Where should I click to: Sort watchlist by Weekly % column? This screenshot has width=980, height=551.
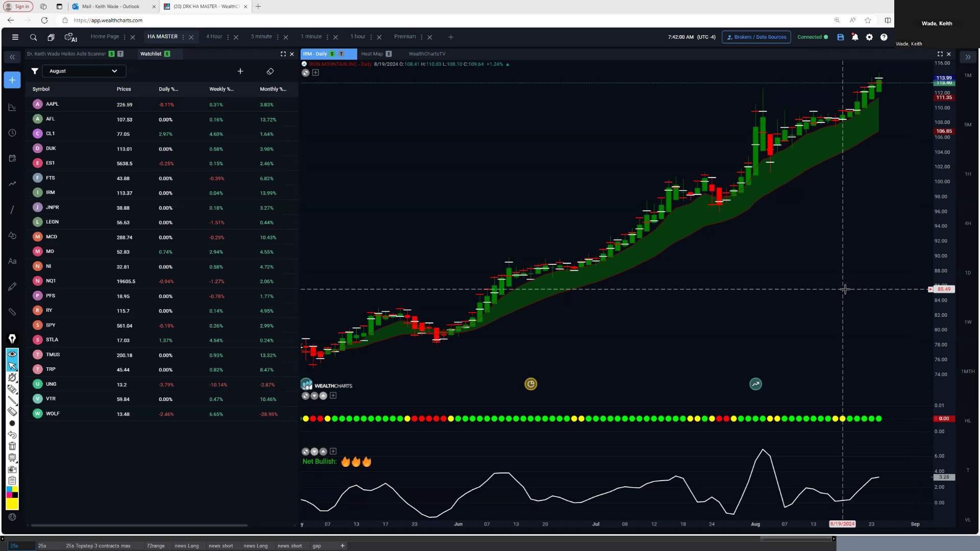click(221, 89)
